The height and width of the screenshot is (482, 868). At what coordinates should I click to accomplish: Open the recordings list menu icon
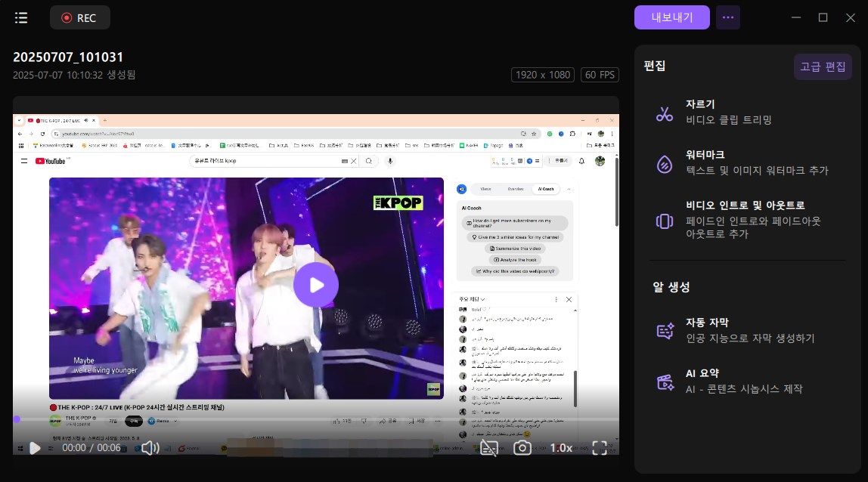[21, 17]
